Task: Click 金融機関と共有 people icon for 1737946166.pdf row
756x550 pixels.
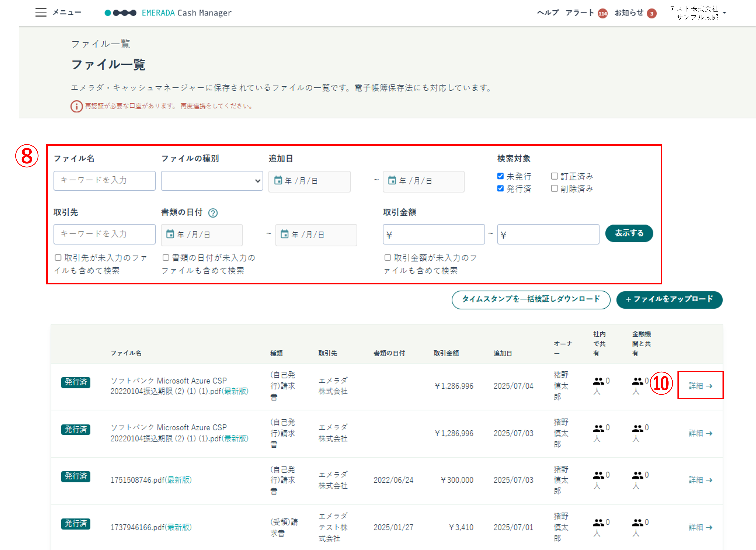Action: (637, 523)
